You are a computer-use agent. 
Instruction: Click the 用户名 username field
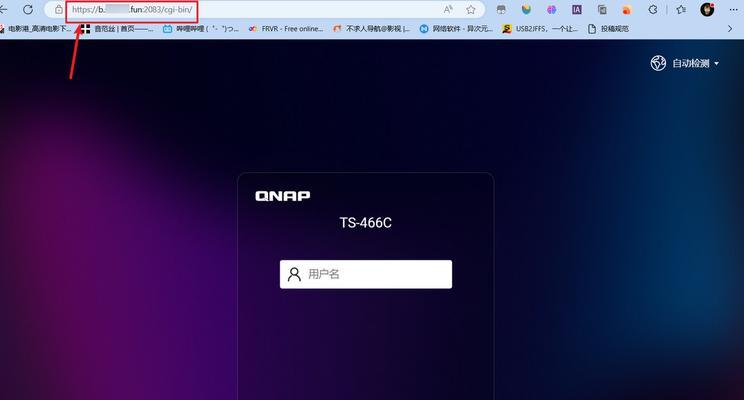[366, 274]
